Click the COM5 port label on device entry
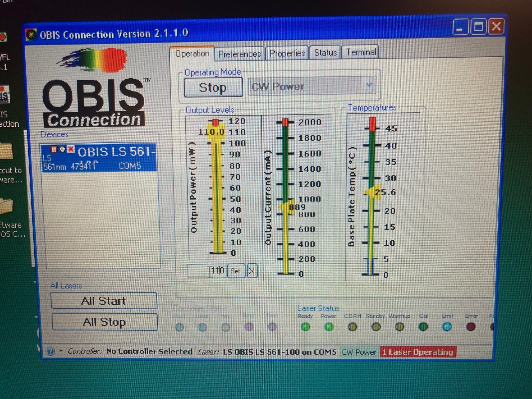The height and width of the screenshot is (399, 532). (x=130, y=166)
